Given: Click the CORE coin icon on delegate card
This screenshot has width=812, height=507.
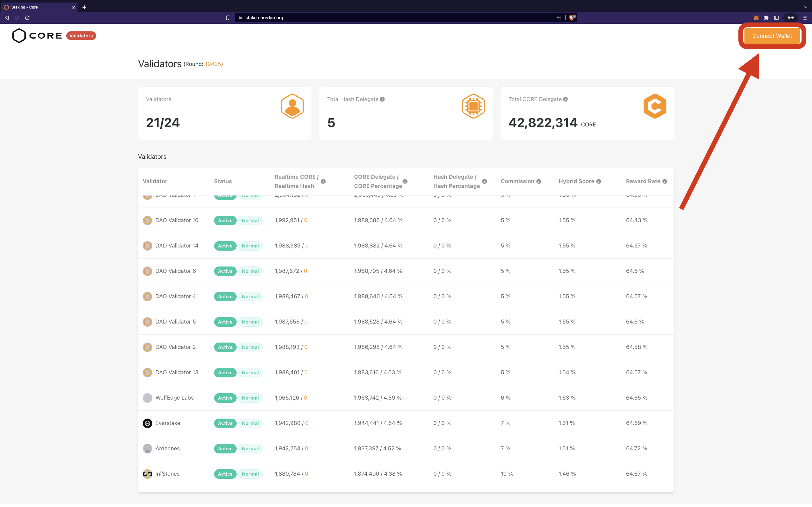Looking at the screenshot, I should click(x=655, y=106).
